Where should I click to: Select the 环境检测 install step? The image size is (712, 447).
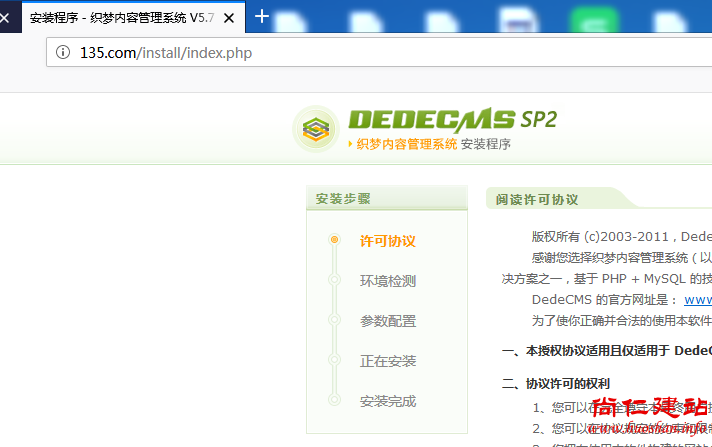pyautogui.click(x=387, y=281)
